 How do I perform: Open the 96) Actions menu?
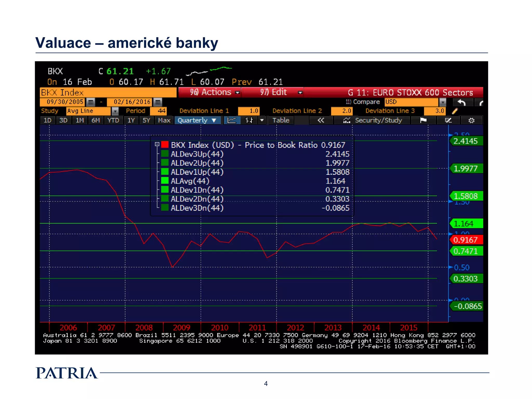tap(210, 92)
